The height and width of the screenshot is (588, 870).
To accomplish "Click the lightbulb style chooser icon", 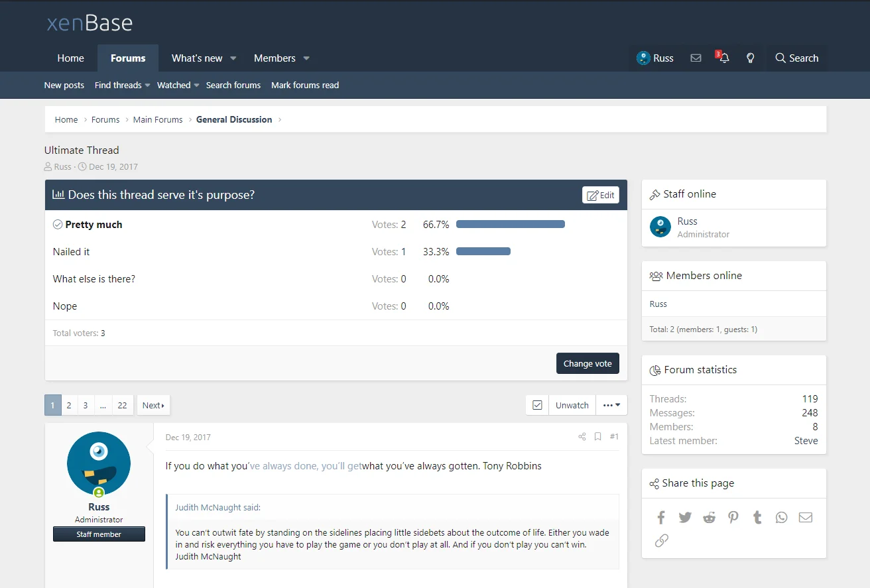I will [751, 58].
